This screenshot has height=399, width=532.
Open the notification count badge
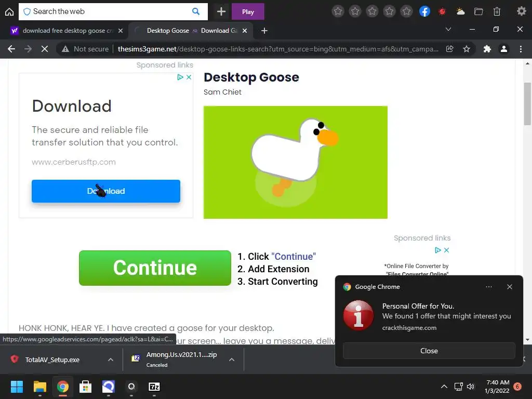517,386
